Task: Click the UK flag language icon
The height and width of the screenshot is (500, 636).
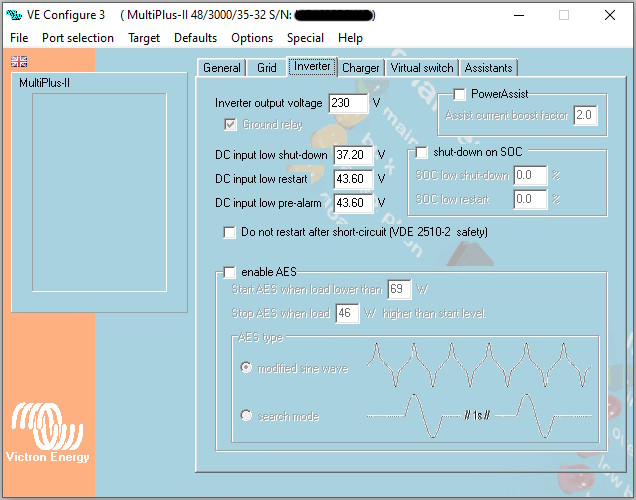Action: click(19, 61)
